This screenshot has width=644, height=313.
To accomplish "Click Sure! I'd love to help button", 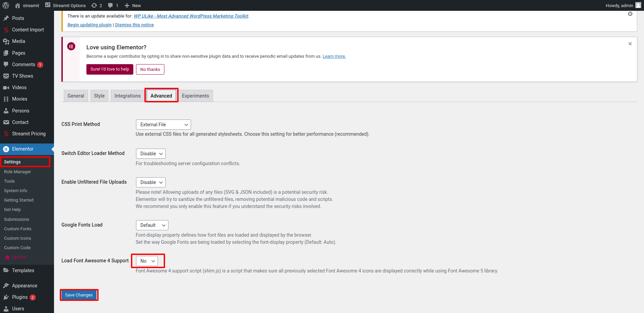I will [x=110, y=69].
